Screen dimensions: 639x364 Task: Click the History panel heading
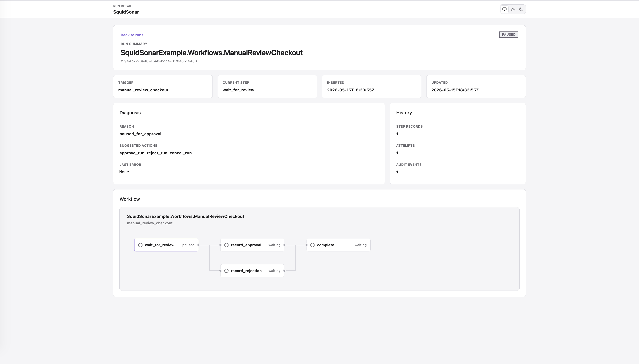pos(404,113)
